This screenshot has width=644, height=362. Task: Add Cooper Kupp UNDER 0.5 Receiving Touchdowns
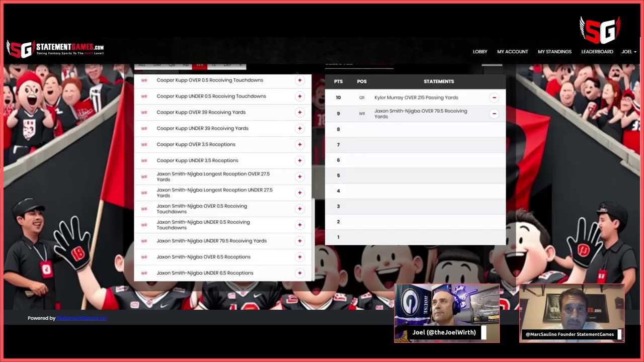point(300,97)
